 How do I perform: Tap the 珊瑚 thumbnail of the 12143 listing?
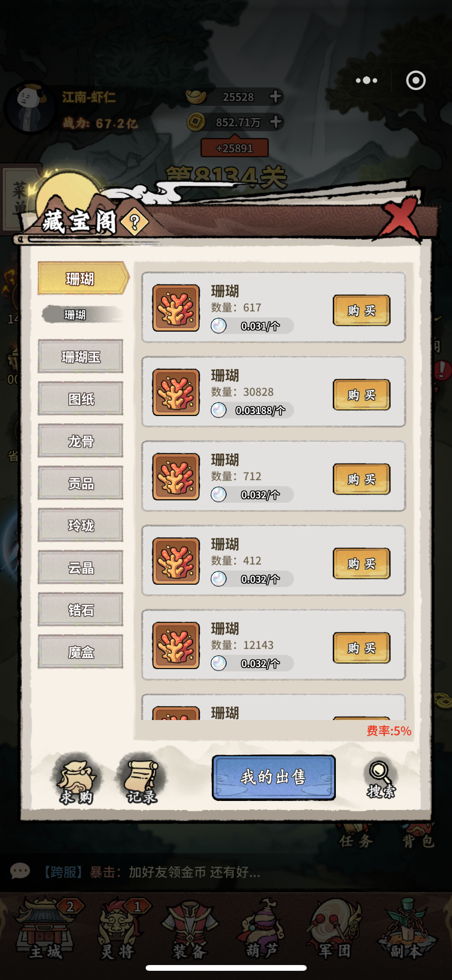tap(176, 645)
